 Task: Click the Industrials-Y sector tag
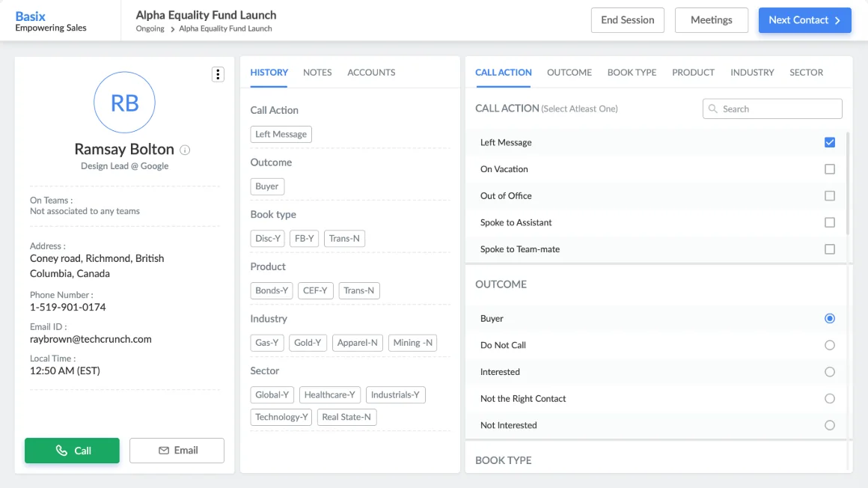pos(395,395)
